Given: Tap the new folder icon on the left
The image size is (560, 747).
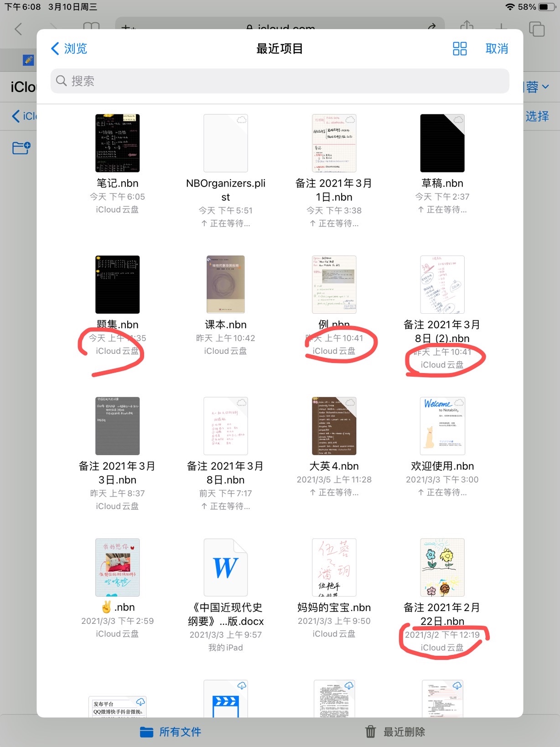Looking at the screenshot, I should click(x=21, y=148).
